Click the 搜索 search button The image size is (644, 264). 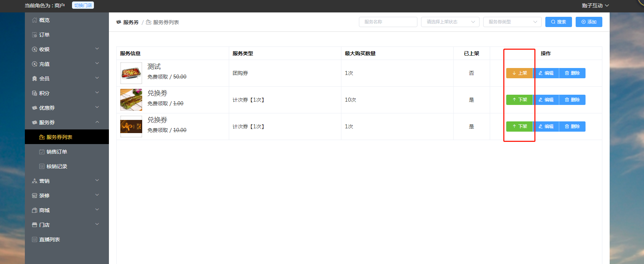558,22
